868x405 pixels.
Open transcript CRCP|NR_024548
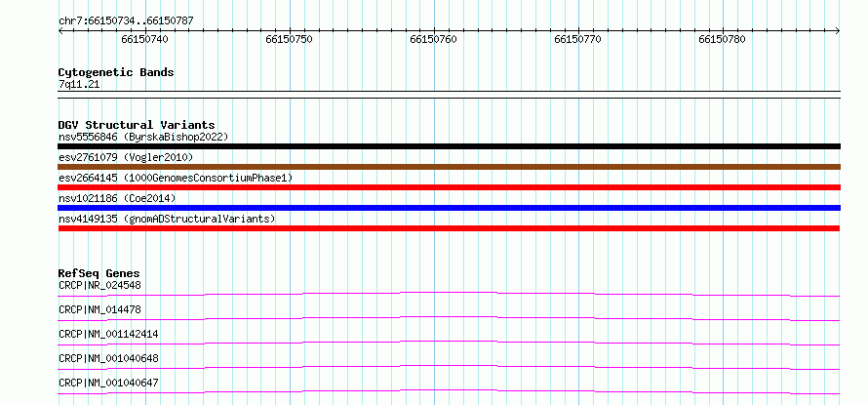[99, 285]
